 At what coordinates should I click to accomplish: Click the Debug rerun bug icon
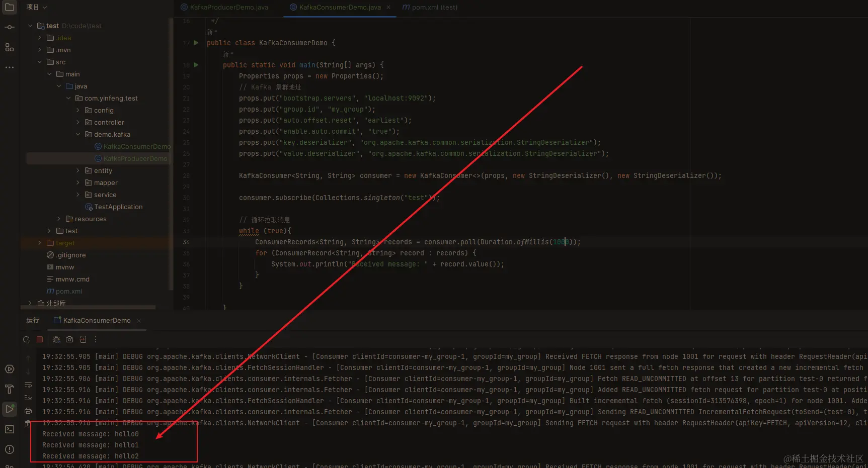pos(56,339)
